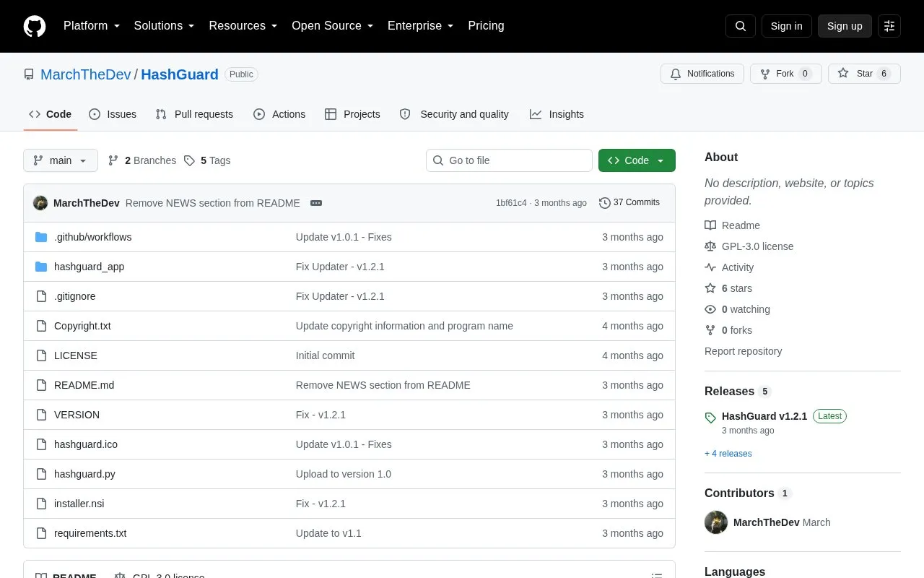Image resolution: width=924 pixels, height=578 pixels.
Task: Open the .github/workflows folder
Action: pos(92,237)
